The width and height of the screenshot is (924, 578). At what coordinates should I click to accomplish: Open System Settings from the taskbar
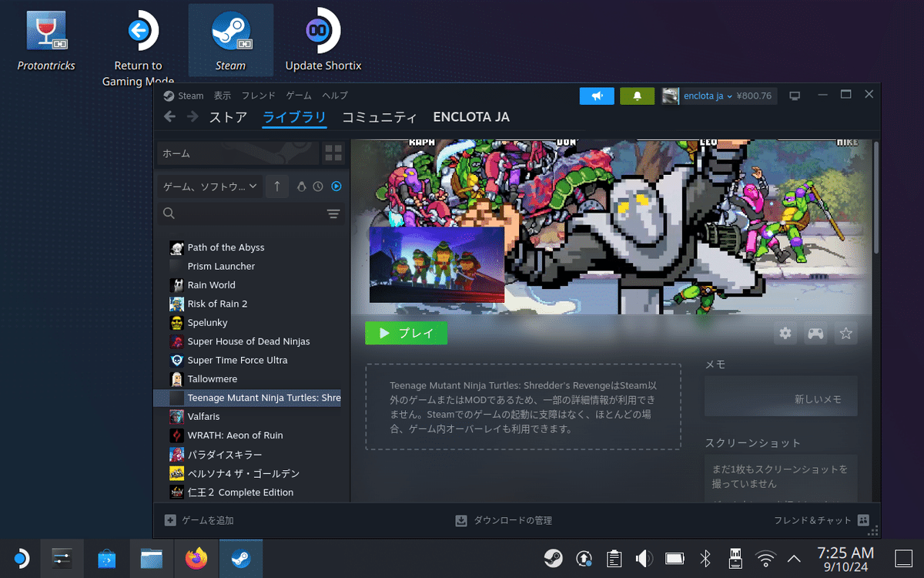[61, 558]
